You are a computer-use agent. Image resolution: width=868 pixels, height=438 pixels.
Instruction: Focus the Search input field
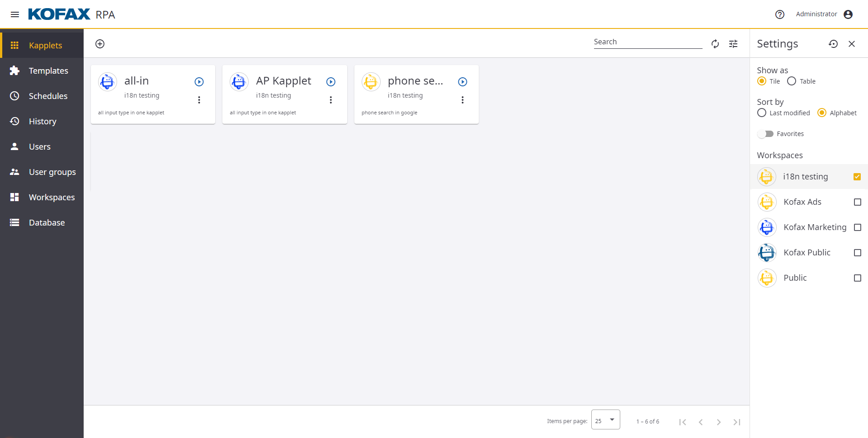click(647, 42)
